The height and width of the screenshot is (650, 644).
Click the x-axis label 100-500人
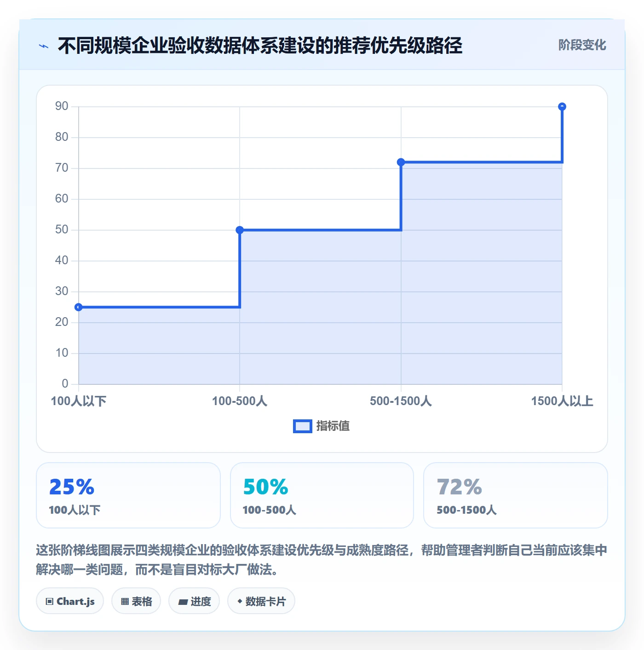tap(240, 401)
